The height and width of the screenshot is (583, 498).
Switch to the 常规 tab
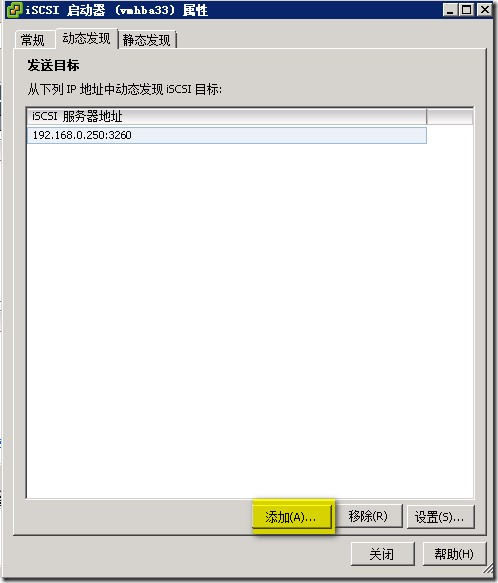click(33, 40)
